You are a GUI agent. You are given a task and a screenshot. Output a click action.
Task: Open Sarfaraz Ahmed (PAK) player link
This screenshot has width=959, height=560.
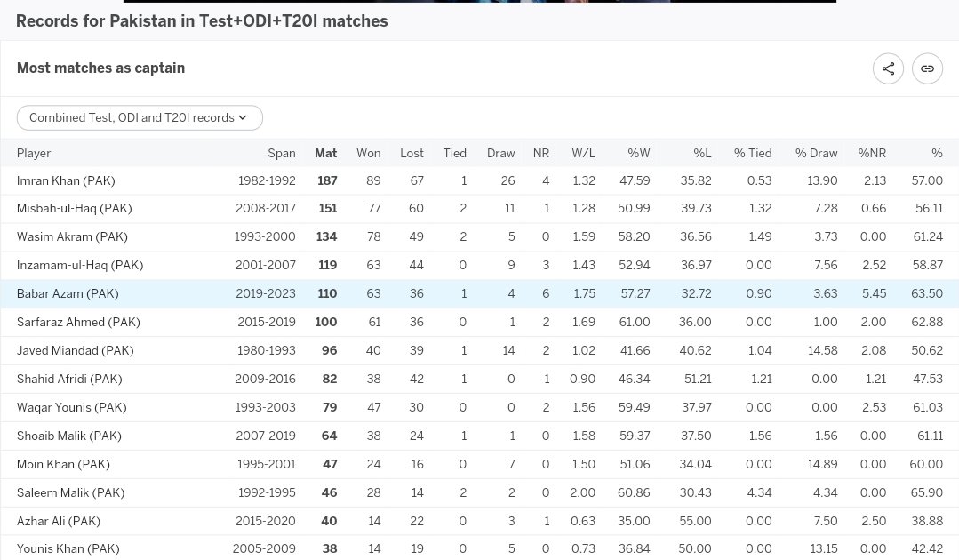[x=78, y=322]
